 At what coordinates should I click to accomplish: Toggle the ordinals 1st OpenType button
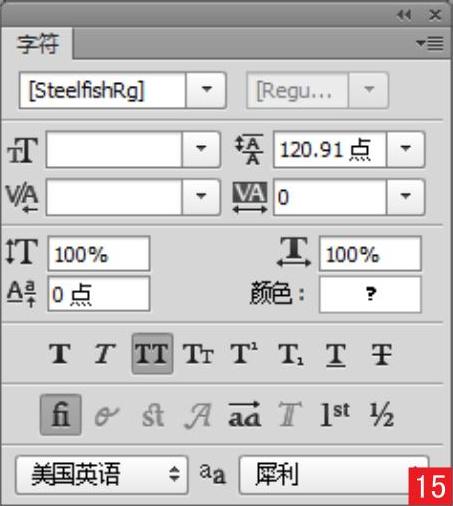click(x=335, y=415)
